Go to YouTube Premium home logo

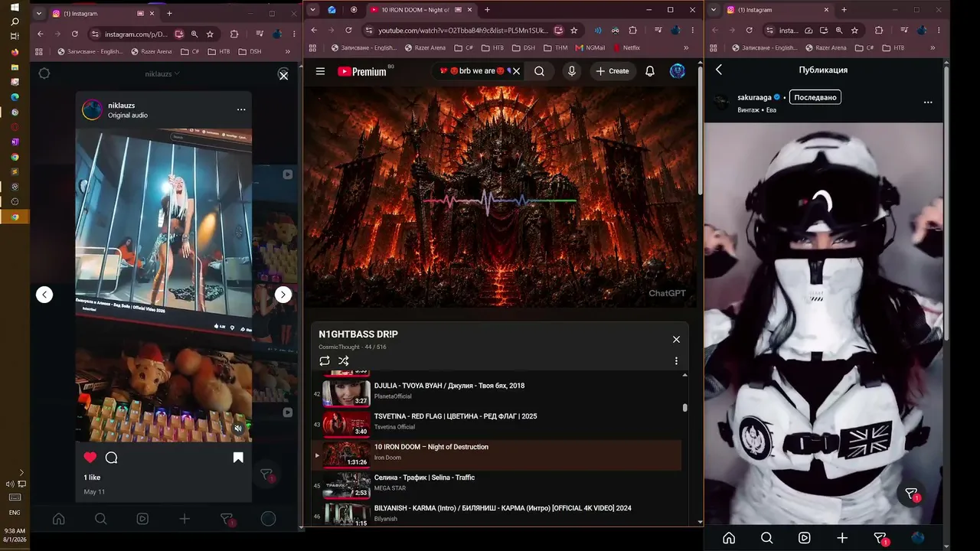[362, 71]
